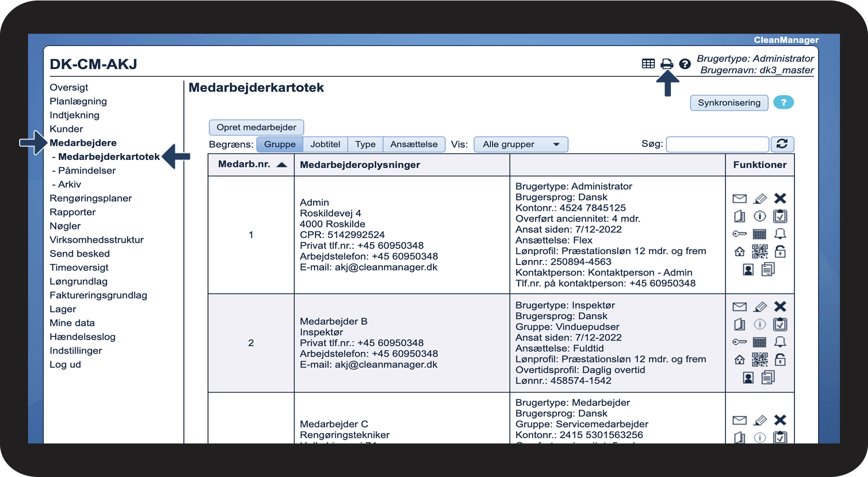The width and height of the screenshot is (868, 477).
Task: Show info circle icon for Admin
Action: point(760,216)
